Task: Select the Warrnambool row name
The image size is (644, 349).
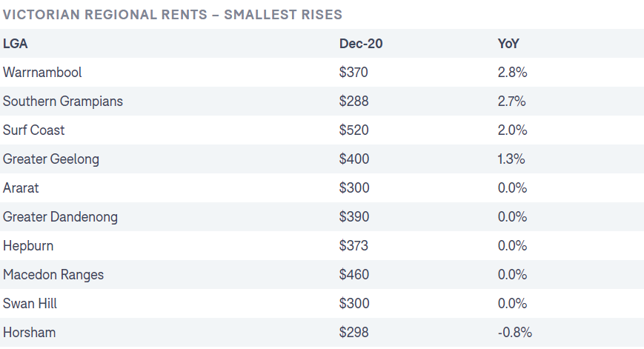Action: [42, 73]
